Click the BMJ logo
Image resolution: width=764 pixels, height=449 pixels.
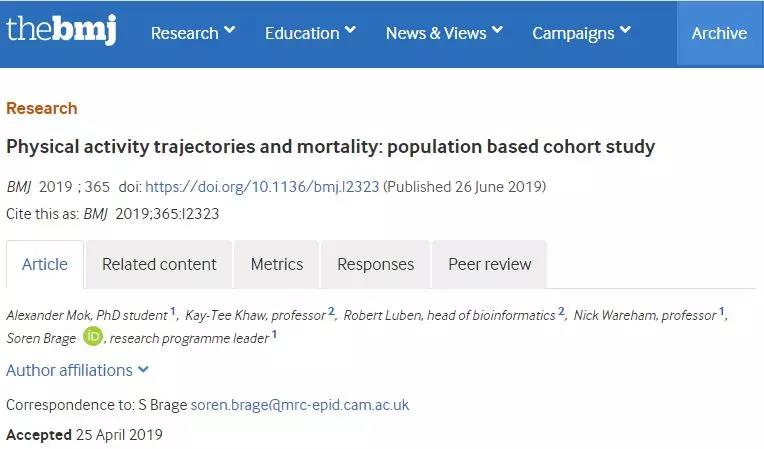tap(60, 30)
